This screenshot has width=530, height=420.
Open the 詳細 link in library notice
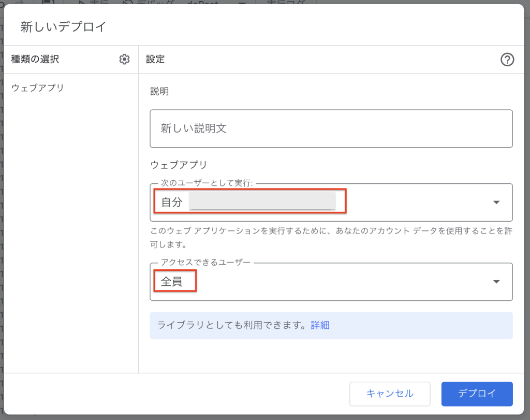tap(320, 325)
